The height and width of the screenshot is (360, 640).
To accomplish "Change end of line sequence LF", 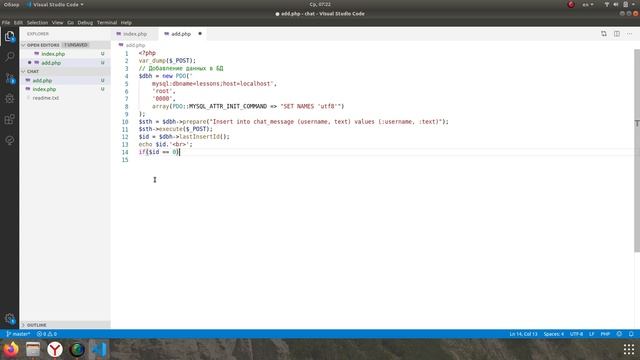I will click(x=591, y=334).
